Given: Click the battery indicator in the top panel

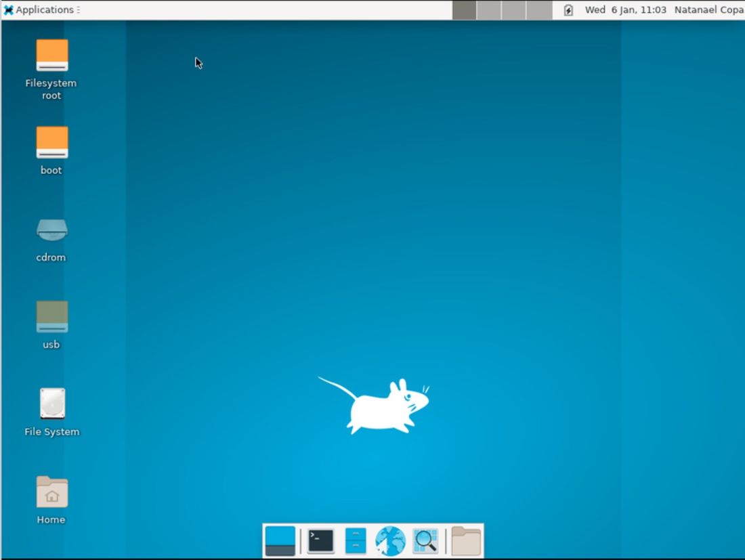Looking at the screenshot, I should pyautogui.click(x=568, y=9).
